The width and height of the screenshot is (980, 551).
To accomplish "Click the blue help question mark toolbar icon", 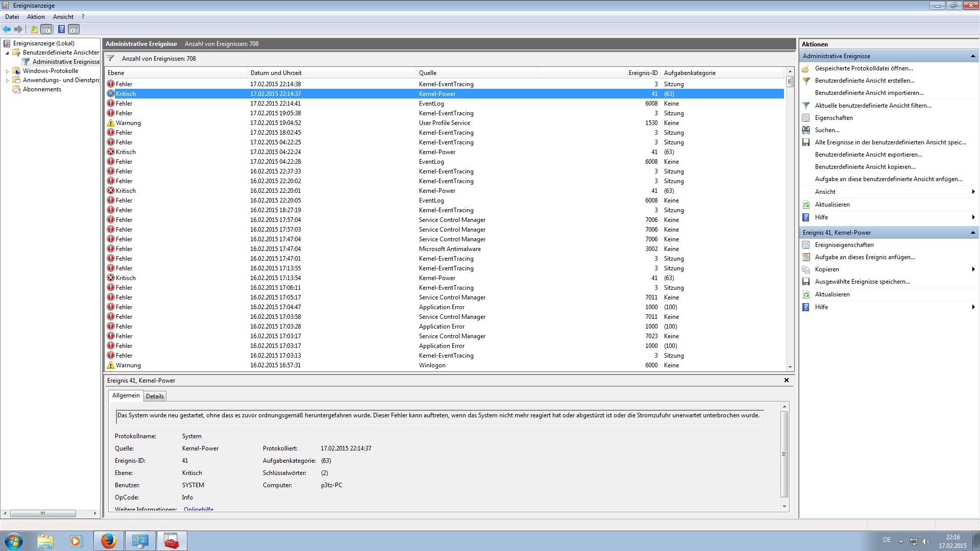I will 61,29.
